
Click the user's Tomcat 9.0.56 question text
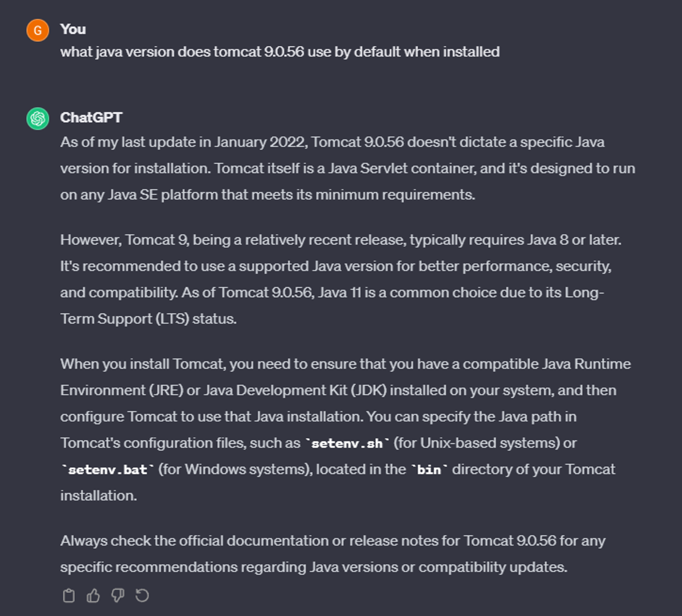[x=280, y=52]
